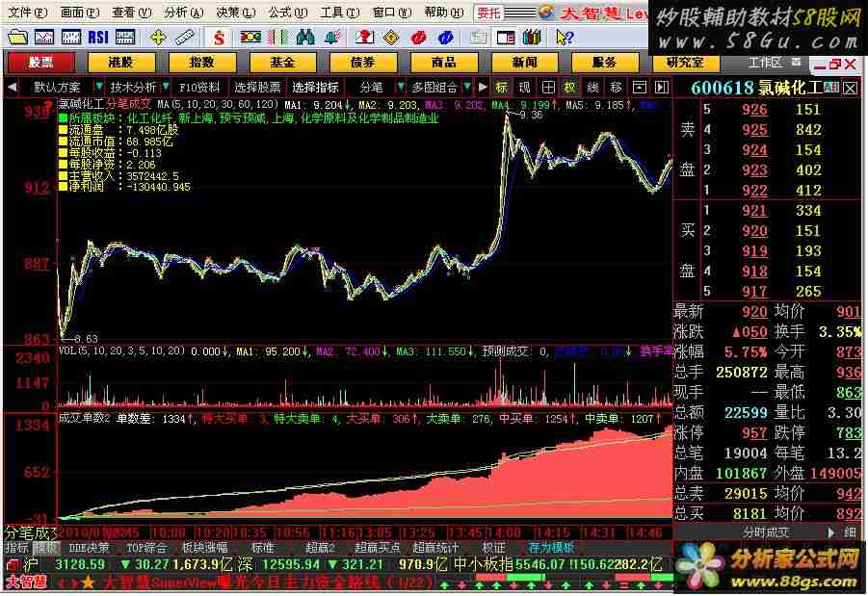Click the left scroll arrow before 默认方案

point(13,87)
